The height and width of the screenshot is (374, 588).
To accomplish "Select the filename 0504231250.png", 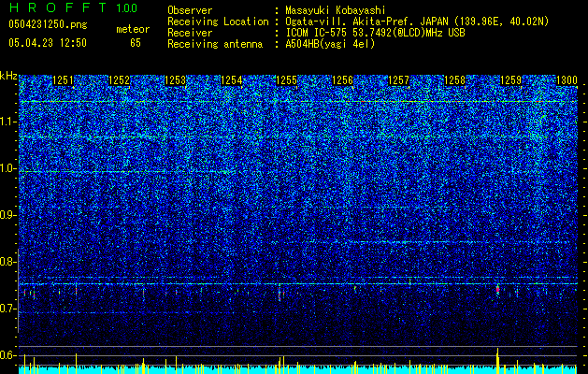I will tap(48, 24).
